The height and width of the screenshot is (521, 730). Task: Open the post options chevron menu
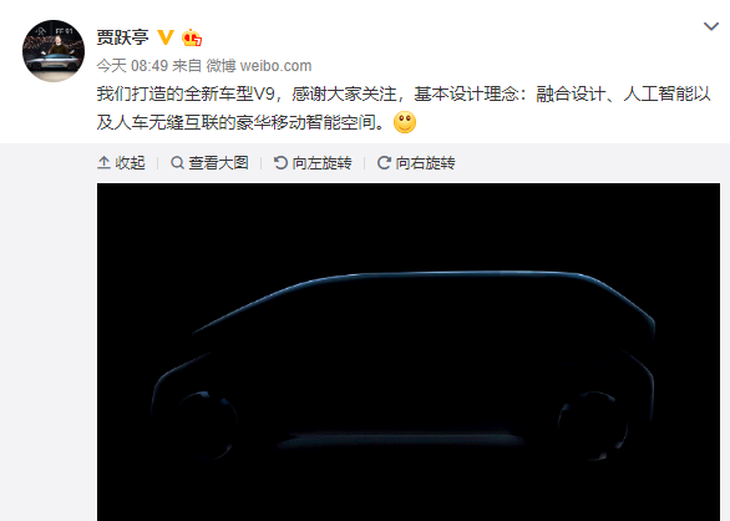tap(711, 27)
